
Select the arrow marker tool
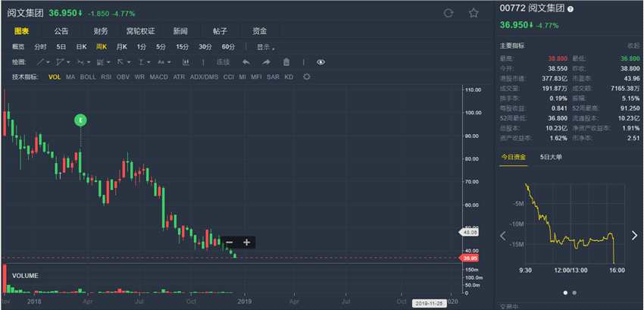120,62
